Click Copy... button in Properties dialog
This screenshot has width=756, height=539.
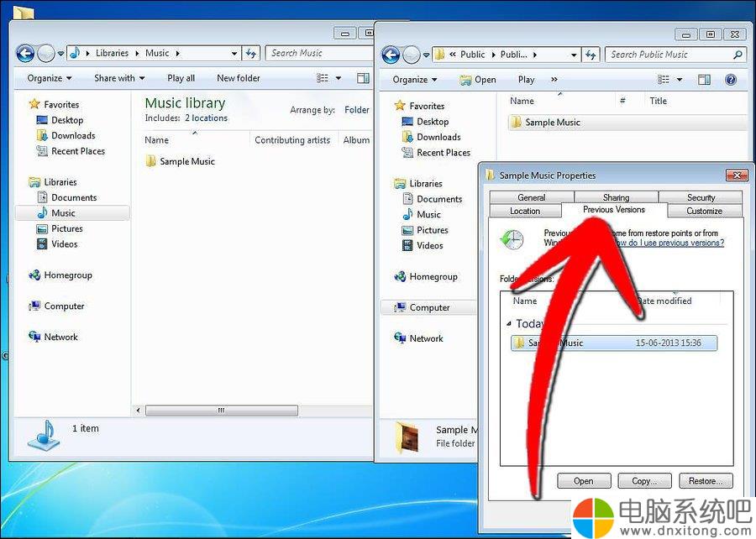[x=644, y=481]
